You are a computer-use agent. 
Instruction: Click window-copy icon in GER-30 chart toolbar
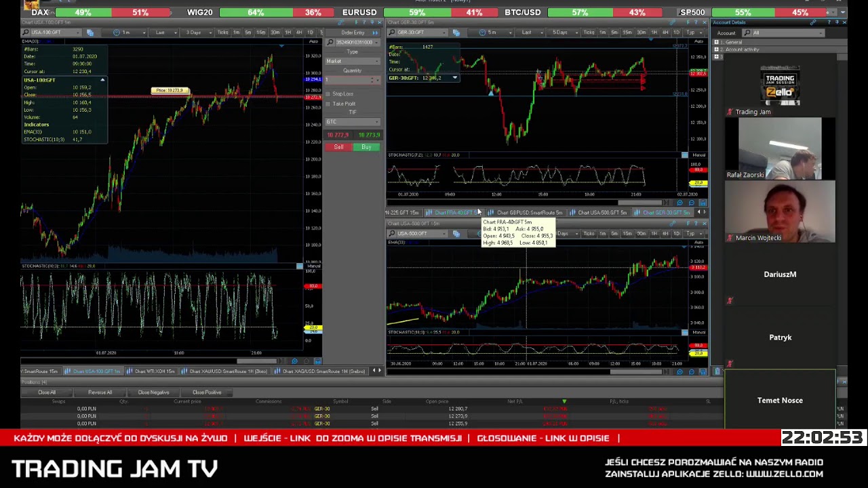click(x=456, y=33)
